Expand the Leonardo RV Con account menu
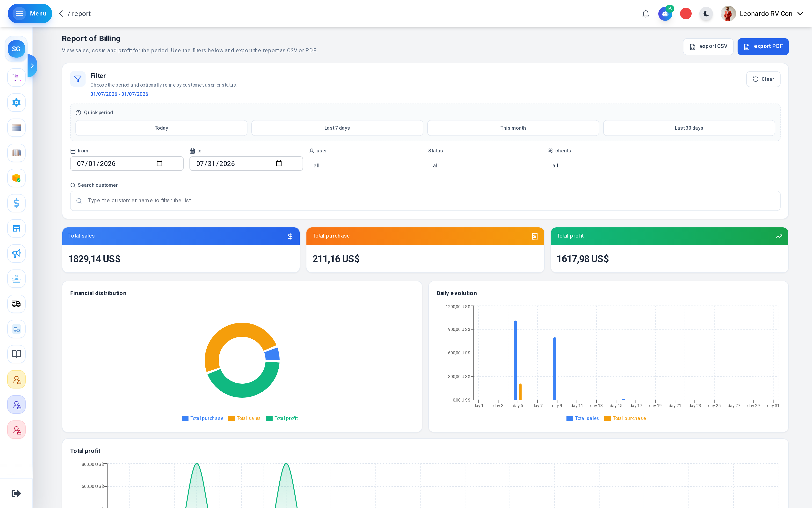812x508 pixels. 800,14
